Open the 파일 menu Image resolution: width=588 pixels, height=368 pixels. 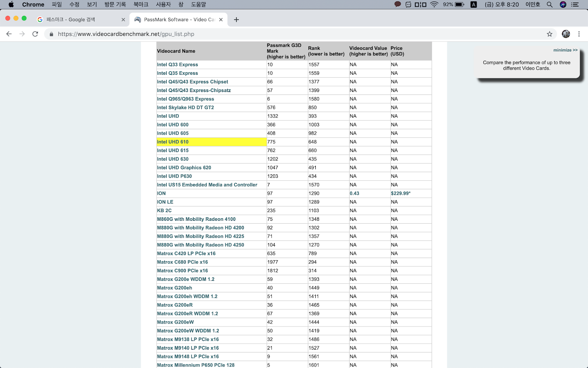click(x=57, y=4)
